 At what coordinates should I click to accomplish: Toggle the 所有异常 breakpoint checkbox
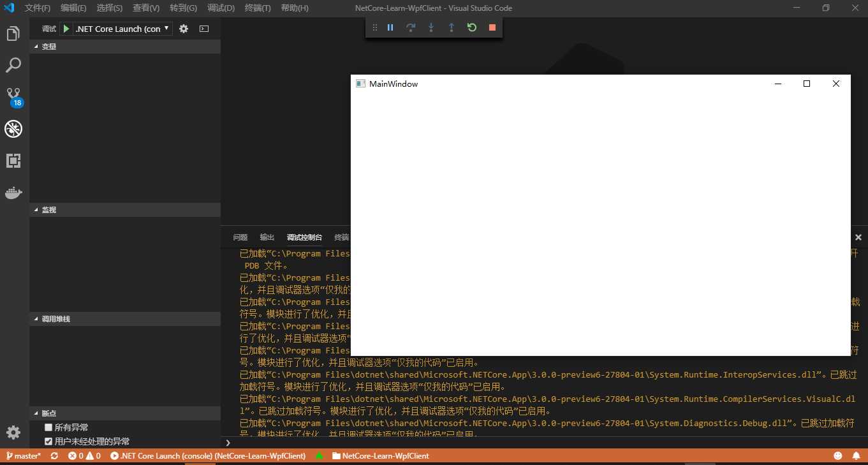coord(48,427)
